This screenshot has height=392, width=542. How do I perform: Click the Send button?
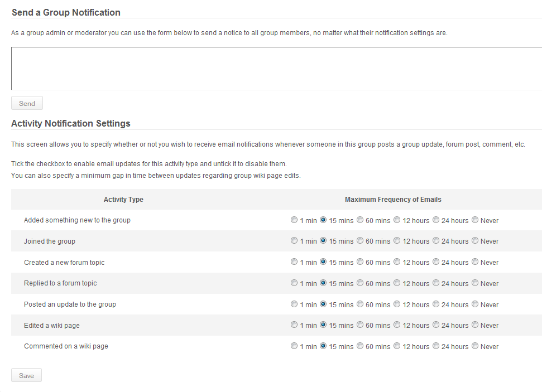click(27, 103)
